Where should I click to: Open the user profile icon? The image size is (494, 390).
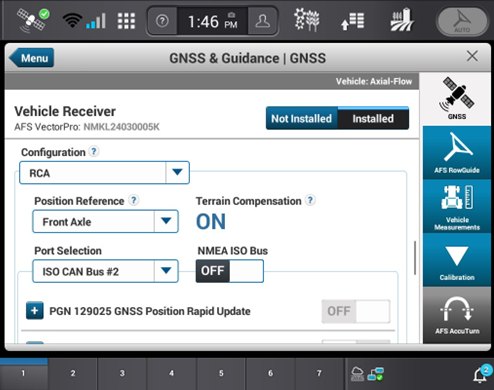(263, 21)
